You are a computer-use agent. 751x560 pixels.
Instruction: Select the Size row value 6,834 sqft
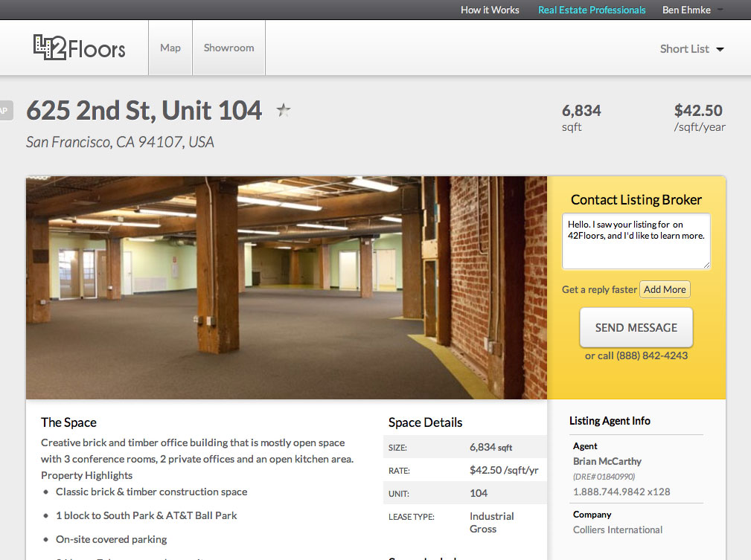[x=491, y=447]
